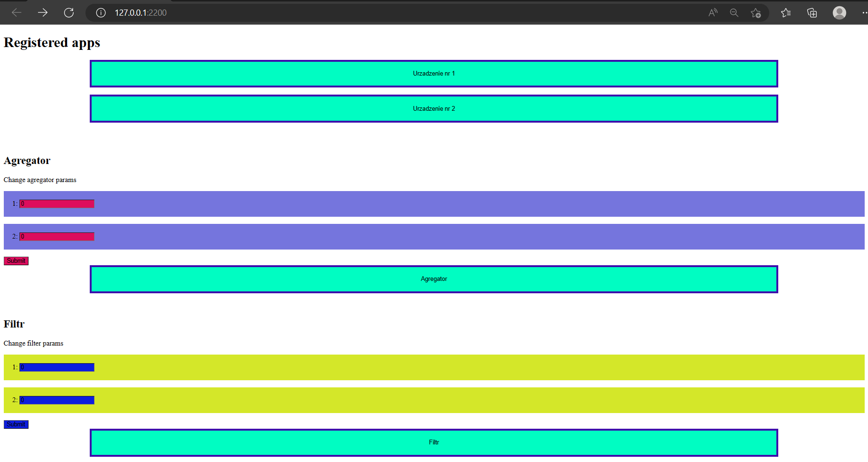Focus filter parameter 2 input field
Viewport: 868px width, 462px height.
click(57, 400)
